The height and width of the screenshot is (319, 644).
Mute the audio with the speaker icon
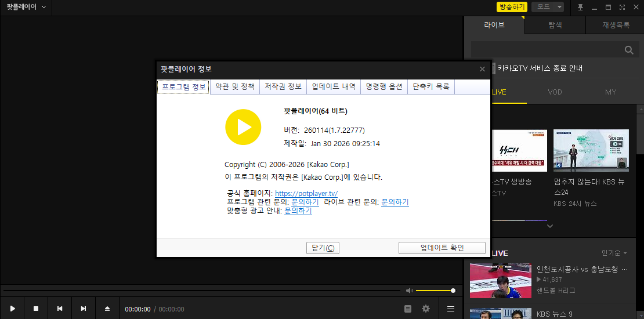(x=409, y=291)
